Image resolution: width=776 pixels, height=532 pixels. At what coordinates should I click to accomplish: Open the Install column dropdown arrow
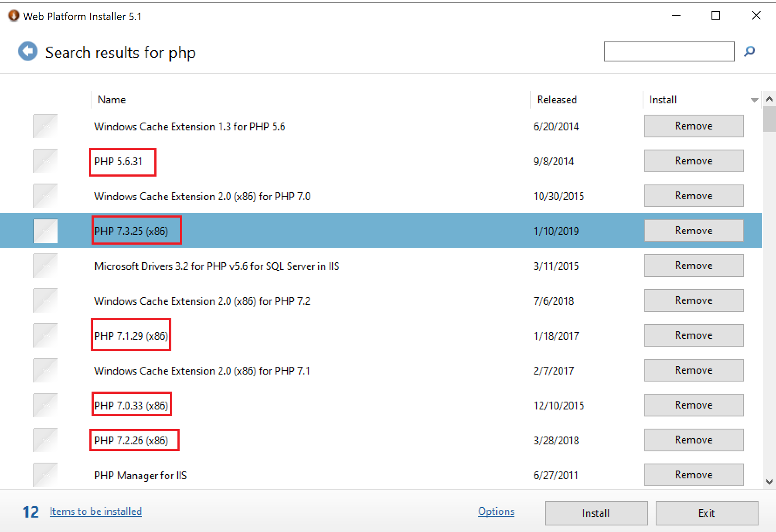coord(754,100)
